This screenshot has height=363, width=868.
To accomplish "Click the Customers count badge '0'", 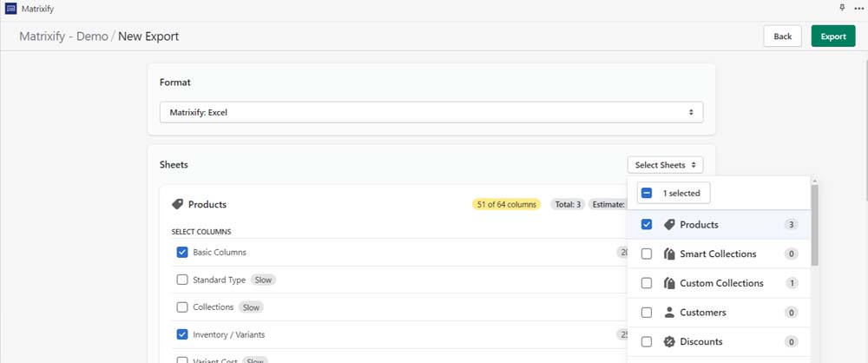I will [792, 313].
